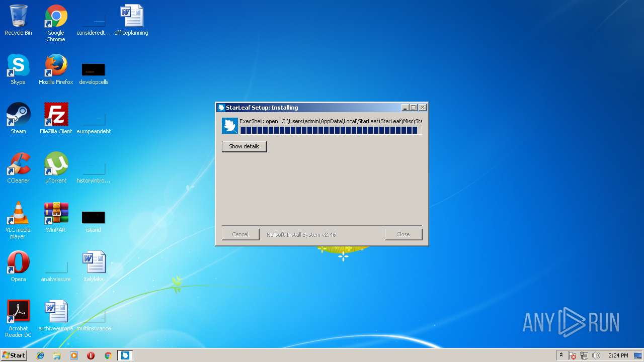Viewport: 644px width, 362px height.
Task: Close the StarLeaf Setup window
Action: click(423, 108)
